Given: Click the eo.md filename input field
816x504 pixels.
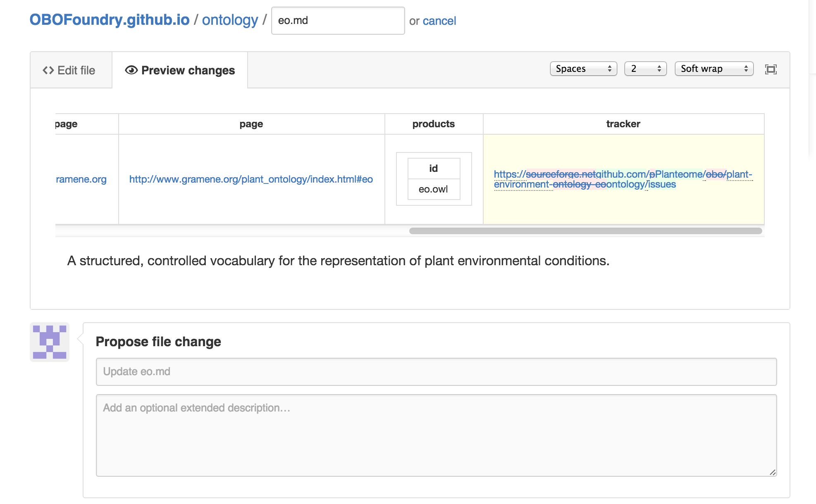Looking at the screenshot, I should click(337, 21).
